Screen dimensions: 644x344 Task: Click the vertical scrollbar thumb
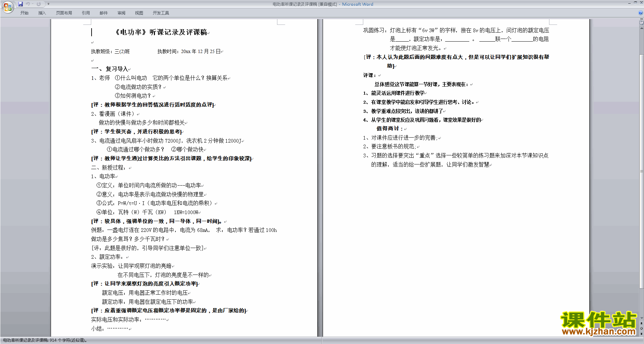641,171
